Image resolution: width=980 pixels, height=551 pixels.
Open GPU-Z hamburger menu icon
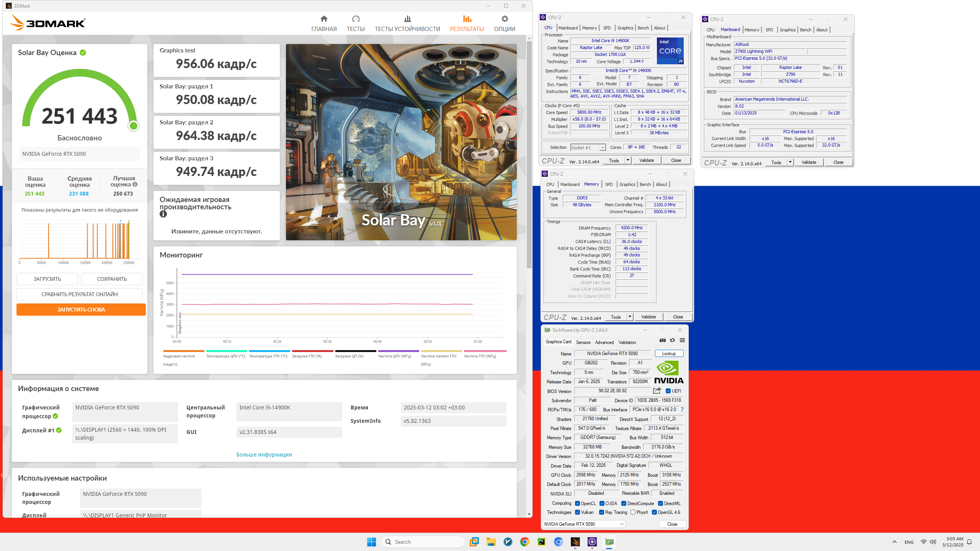click(x=682, y=340)
